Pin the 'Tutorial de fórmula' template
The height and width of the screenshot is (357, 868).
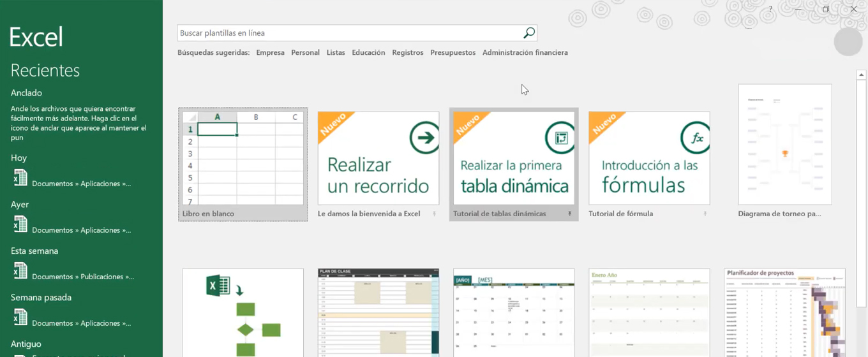pyautogui.click(x=705, y=214)
